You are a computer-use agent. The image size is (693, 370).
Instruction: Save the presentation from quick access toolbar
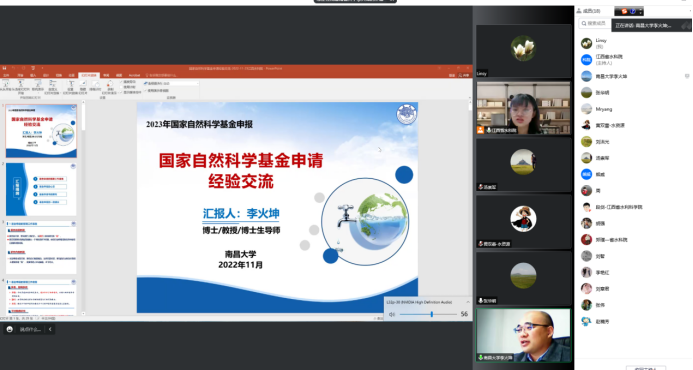[x=4, y=69]
